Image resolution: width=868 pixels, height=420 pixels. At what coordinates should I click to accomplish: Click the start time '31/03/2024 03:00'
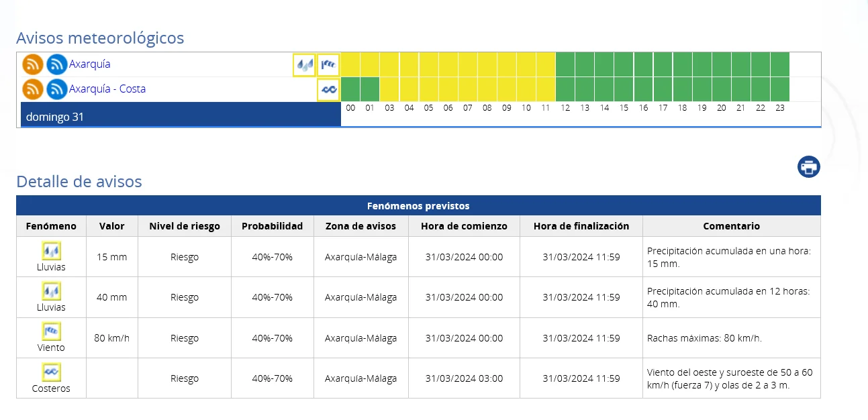tap(465, 378)
